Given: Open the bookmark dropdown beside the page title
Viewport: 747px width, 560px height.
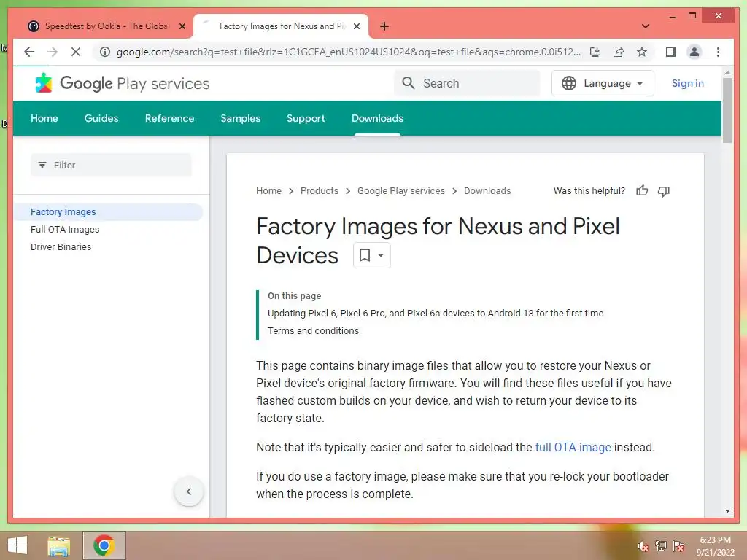Looking at the screenshot, I should click(x=371, y=255).
